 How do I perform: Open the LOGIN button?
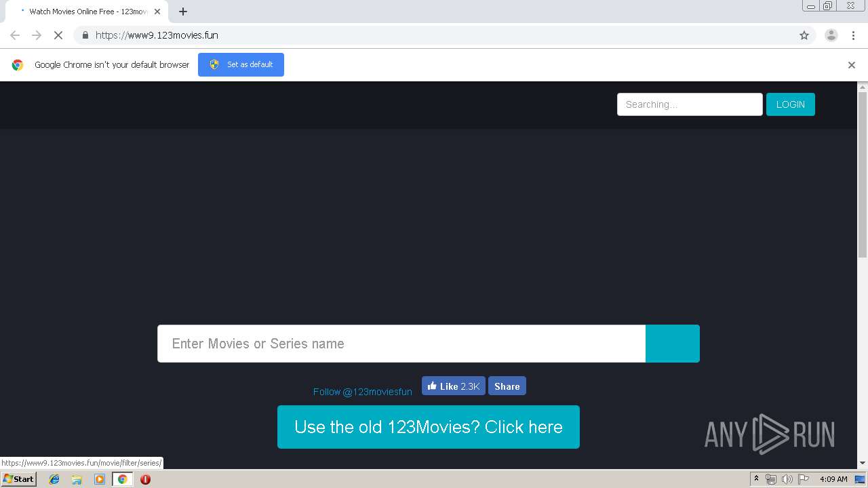(791, 104)
